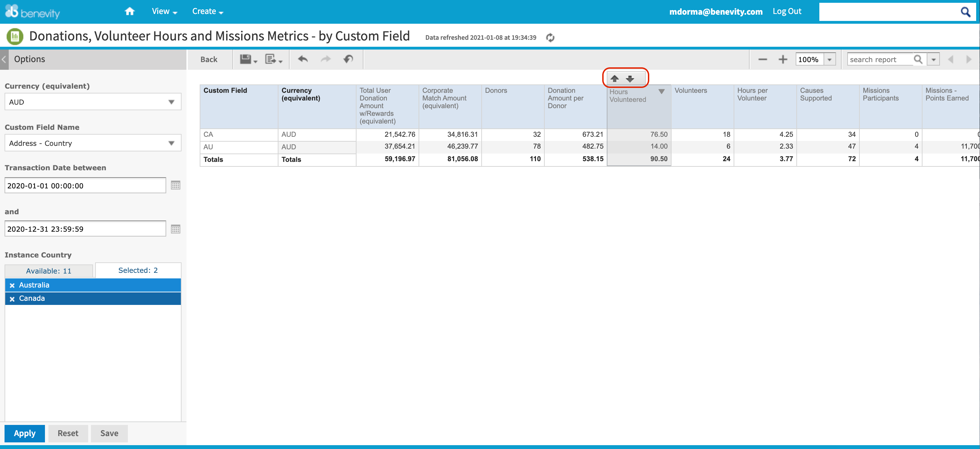
Task: Expand the Create menu
Action: (208, 12)
